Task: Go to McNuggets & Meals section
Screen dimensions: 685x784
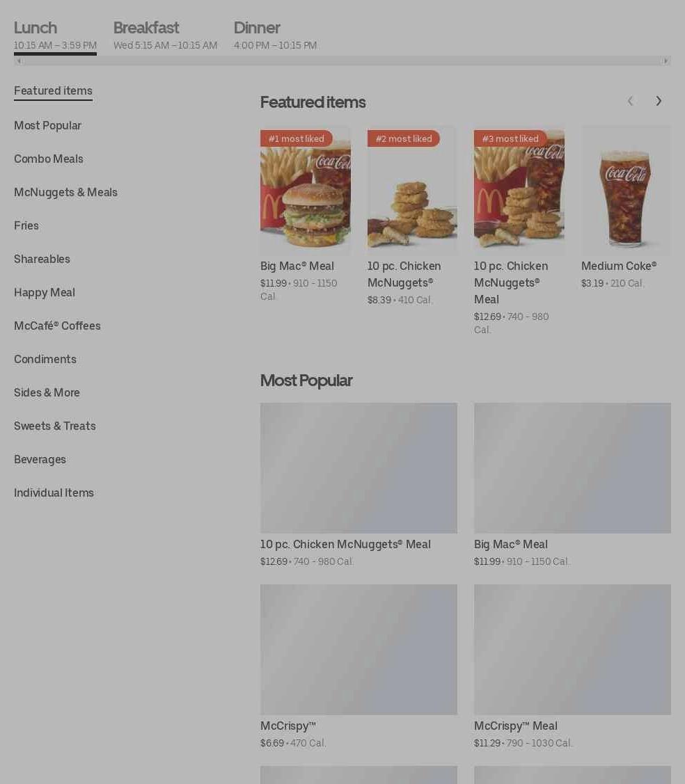Action: pyautogui.click(x=65, y=193)
